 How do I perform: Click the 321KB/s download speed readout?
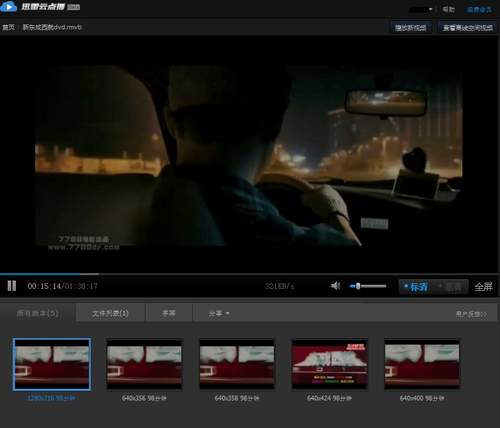point(280,286)
